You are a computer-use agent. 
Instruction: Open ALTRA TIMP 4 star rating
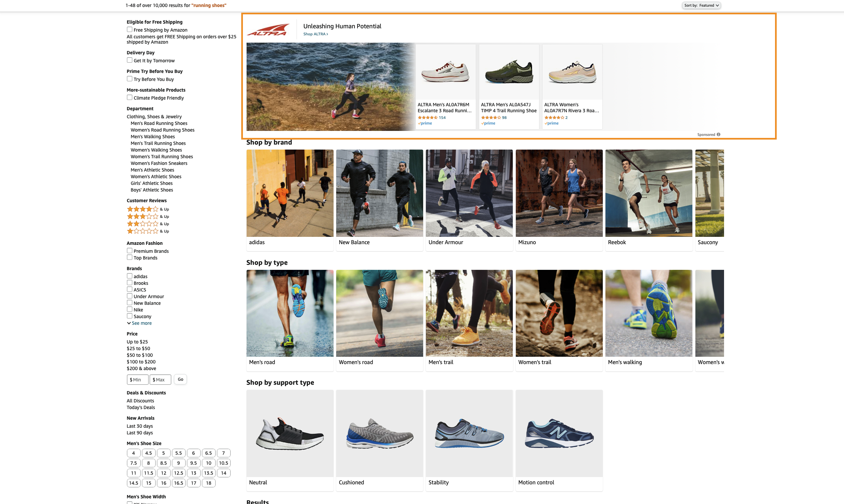click(490, 118)
